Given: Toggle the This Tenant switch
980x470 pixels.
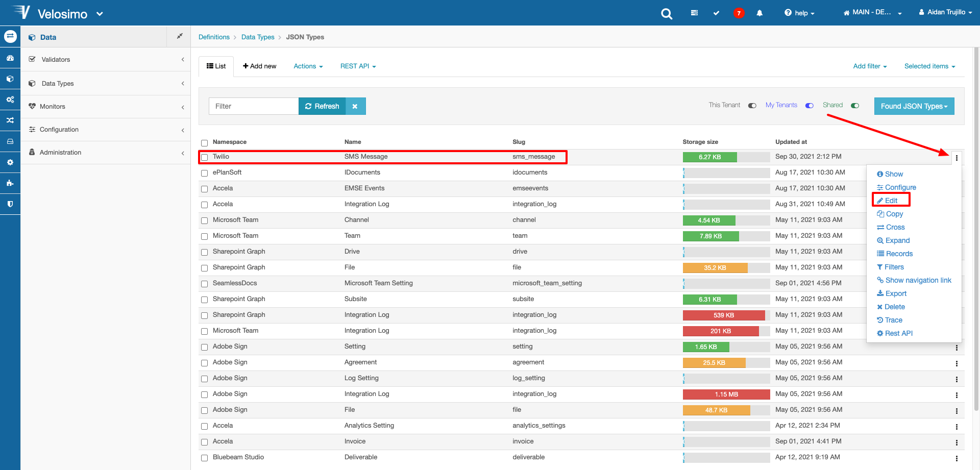Looking at the screenshot, I should 752,106.
